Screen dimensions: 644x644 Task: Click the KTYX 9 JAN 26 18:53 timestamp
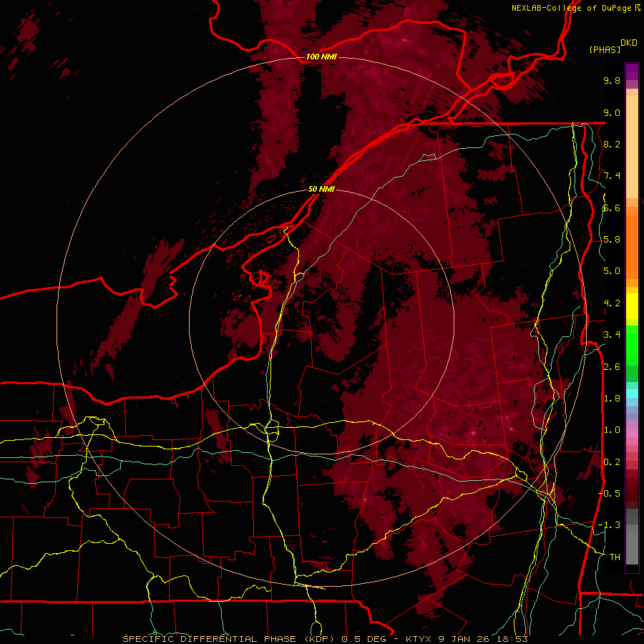pos(467,639)
